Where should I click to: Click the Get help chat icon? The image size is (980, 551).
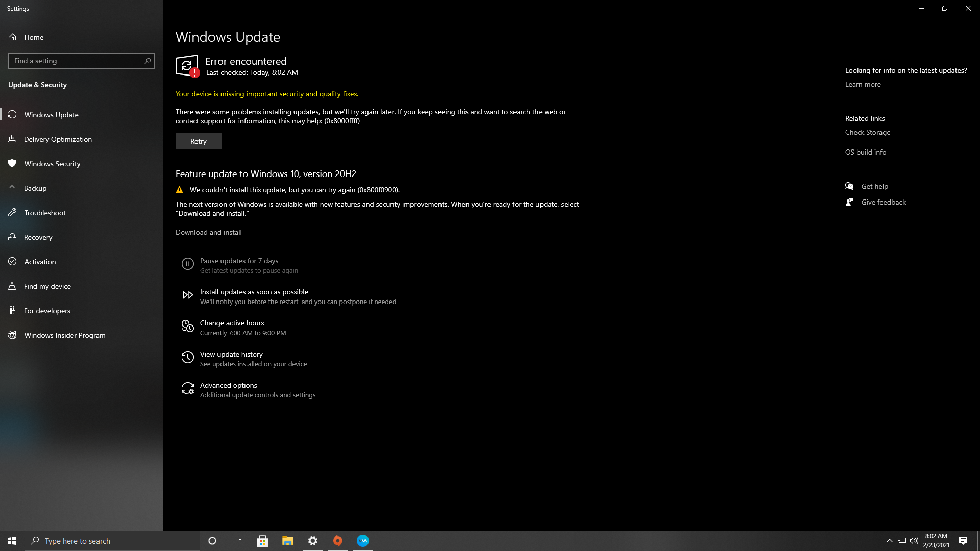point(849,186)
